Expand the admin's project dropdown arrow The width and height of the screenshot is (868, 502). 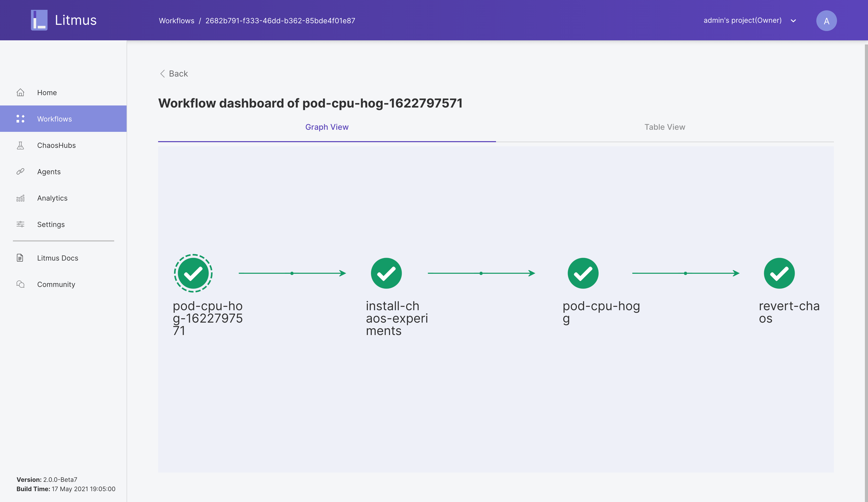[793, 21]
